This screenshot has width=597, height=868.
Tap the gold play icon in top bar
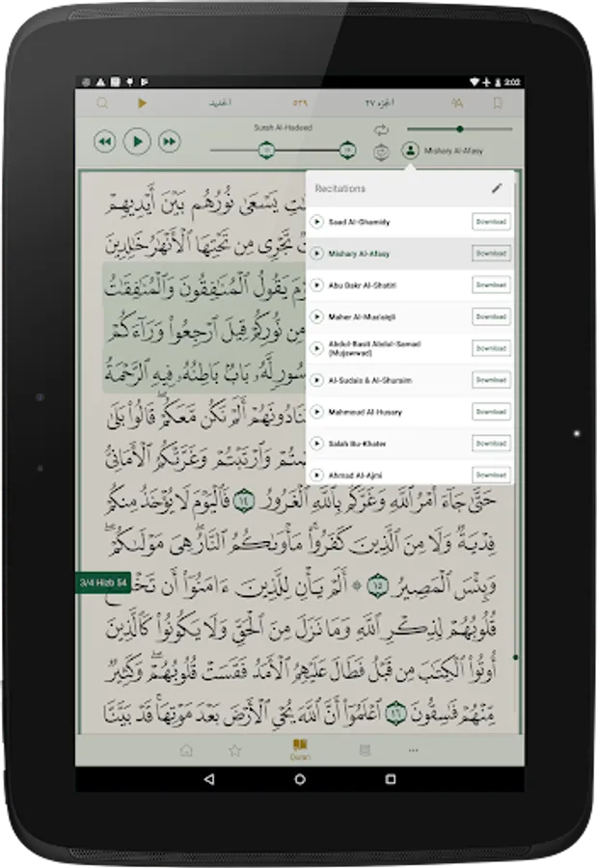pos(143,103)
